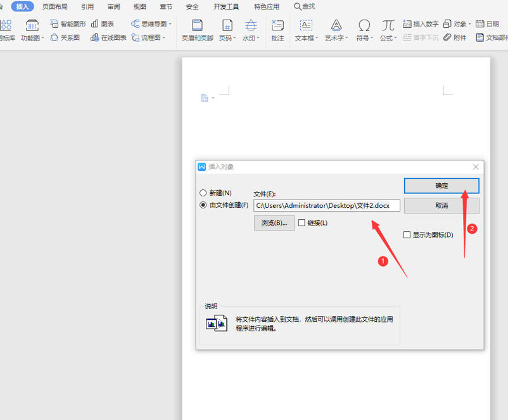The height and width of the screenshot is (420, 508).
Task: Click the paste options icon on page
Action: point(205,98)
